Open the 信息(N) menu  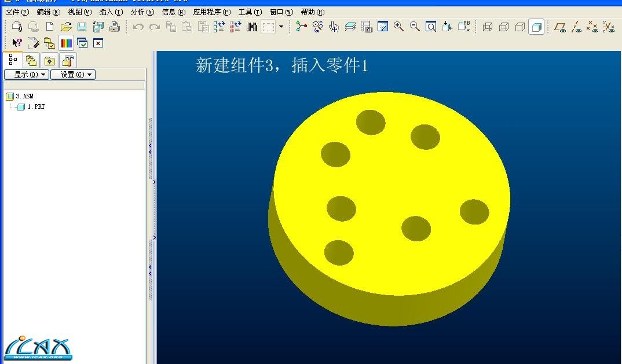(x=174, y=12)
